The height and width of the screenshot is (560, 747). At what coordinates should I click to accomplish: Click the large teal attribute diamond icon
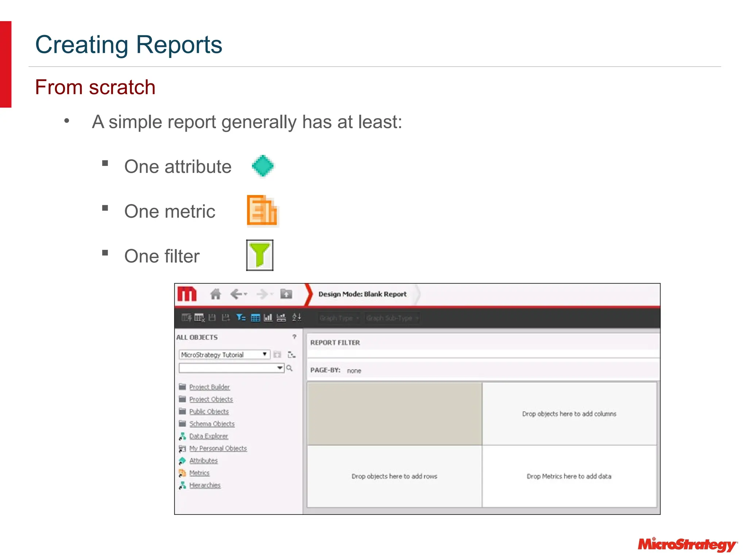[x=263, y=166]
